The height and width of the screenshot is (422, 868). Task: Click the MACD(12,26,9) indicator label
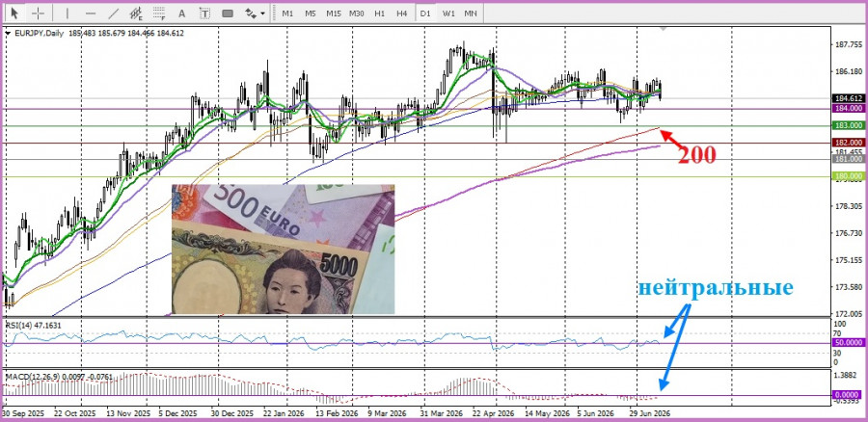pos(59,377)
